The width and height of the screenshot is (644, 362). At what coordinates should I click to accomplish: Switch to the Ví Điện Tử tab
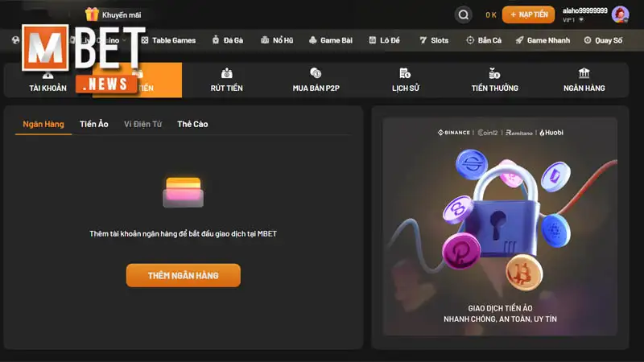(x=143, y=124)
